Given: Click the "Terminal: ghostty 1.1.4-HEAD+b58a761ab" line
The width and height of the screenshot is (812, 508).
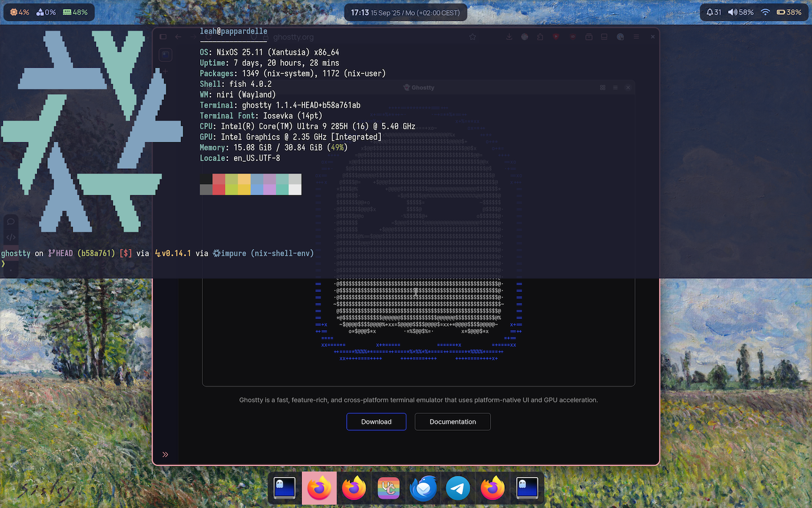Looking at the screenshot, I should [280, 105].
